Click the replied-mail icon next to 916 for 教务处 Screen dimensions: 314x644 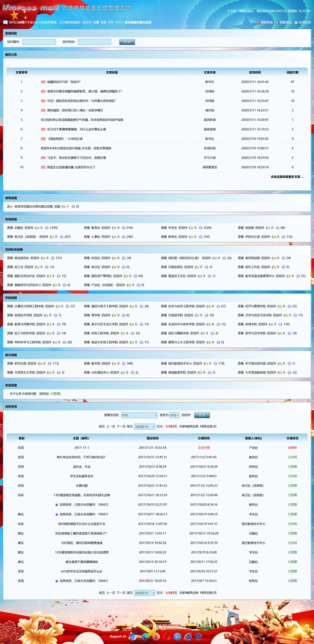(124, 228)
